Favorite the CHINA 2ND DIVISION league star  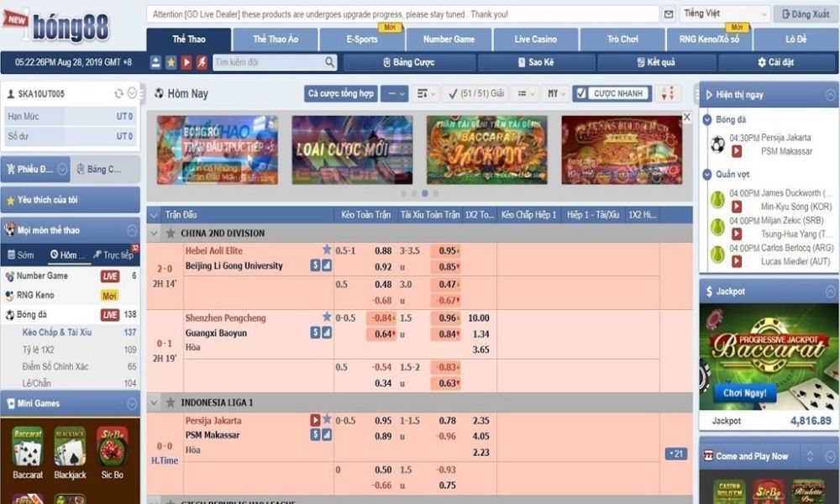pyautogui.click(x=171, y=233)
